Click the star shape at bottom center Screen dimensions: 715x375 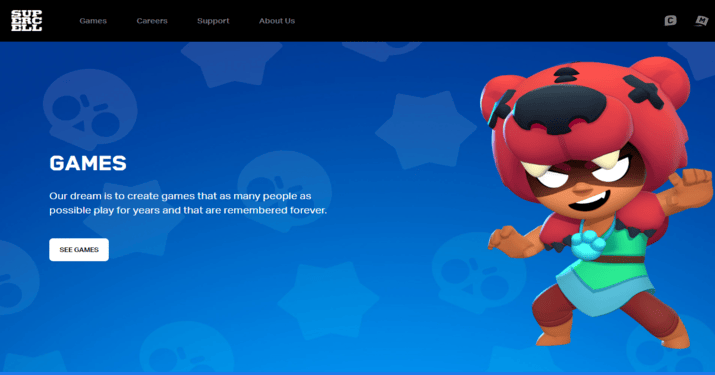click(328, 301)
